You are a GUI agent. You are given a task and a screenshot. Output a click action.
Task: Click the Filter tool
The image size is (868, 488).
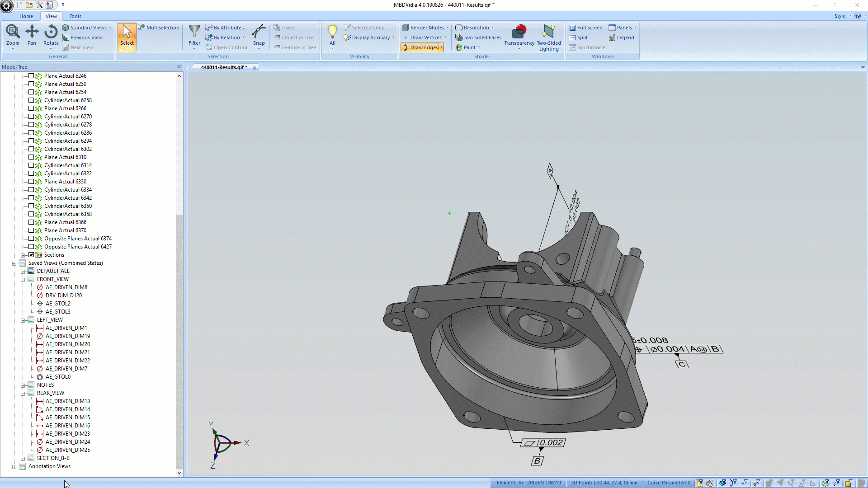tap(194, 37)
